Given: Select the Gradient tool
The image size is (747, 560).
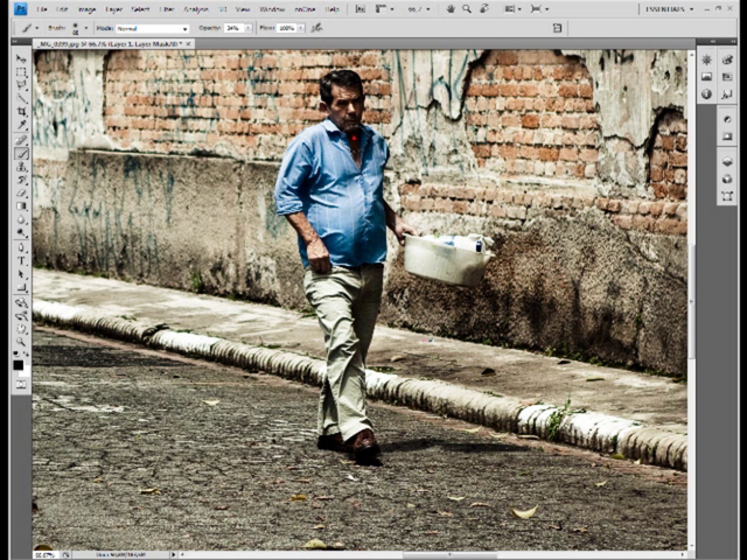Looking at the screenshot, I should pos(21,206).
